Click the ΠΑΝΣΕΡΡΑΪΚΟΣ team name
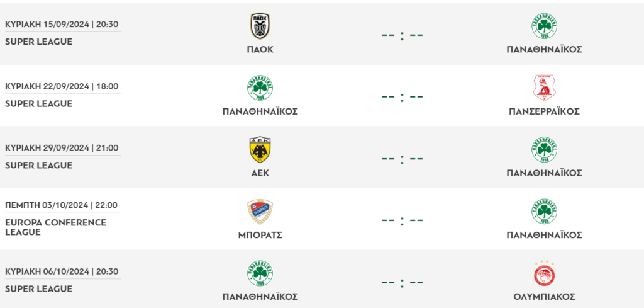Image resolution: width=644 pixels, height=308 pixels. (544, 111)
